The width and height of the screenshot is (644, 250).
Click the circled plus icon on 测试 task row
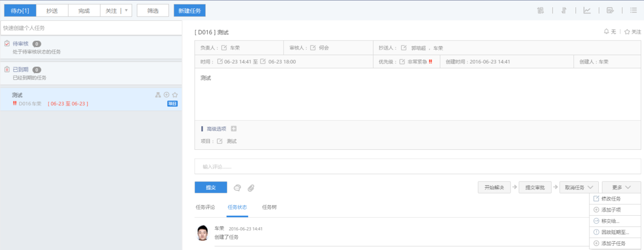[167, 95]
